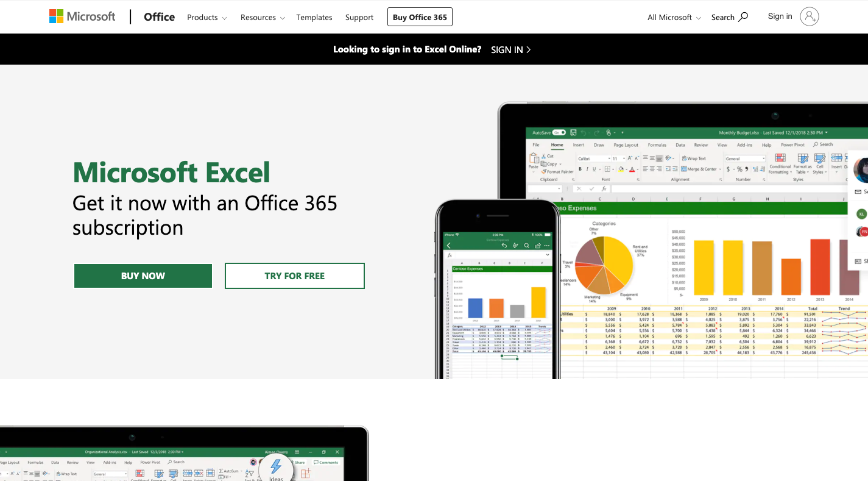Click the Format Painter brush icon
The image size is (868, 481).
coord(543,172)
